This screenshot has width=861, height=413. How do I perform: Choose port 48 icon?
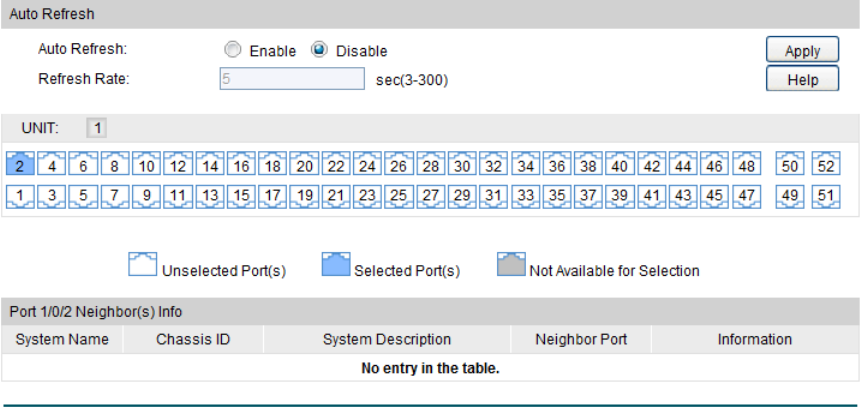[747, 165]
